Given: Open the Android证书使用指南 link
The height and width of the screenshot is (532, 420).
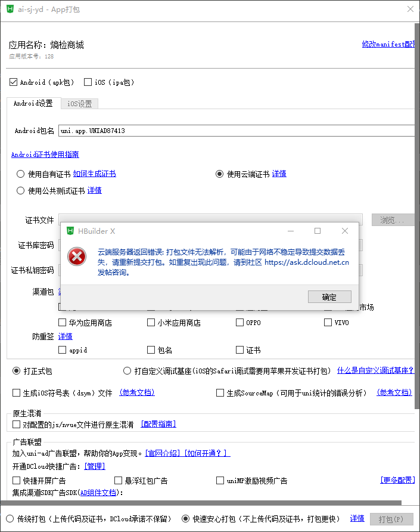Looking at the screenshot, I should (45, 154).
